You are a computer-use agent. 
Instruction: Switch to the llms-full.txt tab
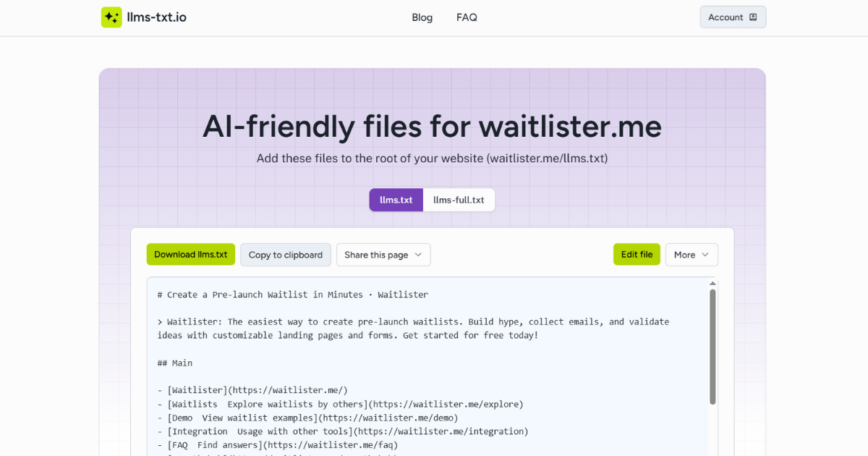point(459,200)
